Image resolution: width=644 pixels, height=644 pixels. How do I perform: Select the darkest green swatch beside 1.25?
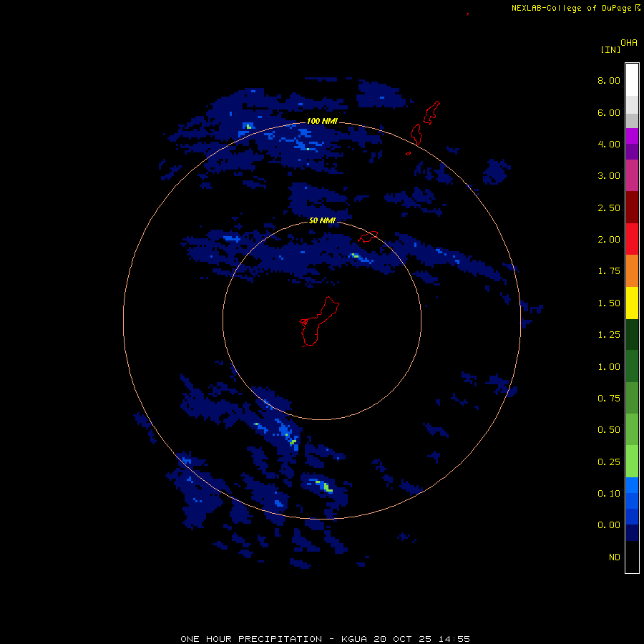(632, 335)
